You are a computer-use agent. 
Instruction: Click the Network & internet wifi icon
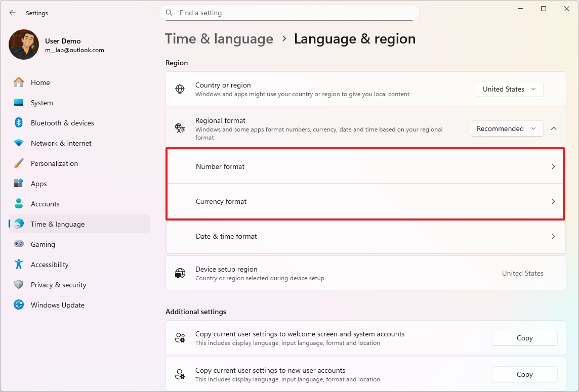tap(19, 143)
